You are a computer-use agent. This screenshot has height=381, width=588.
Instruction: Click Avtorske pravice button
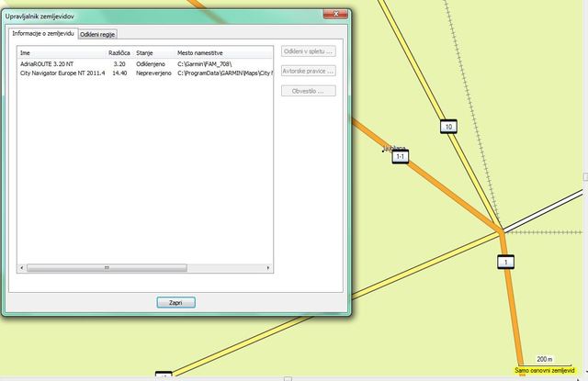coord(309,71)
